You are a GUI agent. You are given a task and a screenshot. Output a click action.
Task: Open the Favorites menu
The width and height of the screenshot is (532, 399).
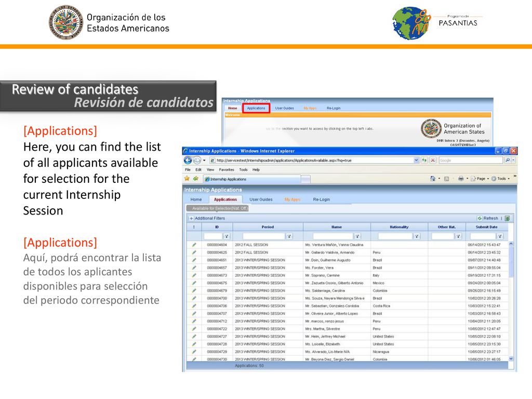click(x=227, y=170)
